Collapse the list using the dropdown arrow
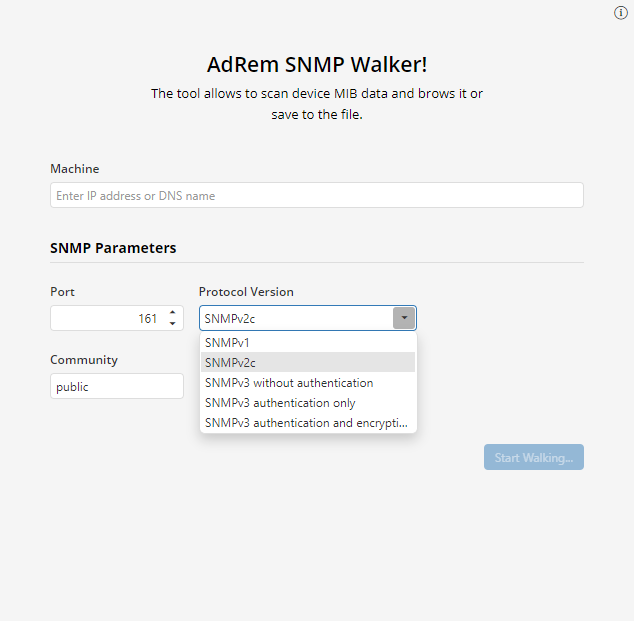This screenshot has width=634, height=621. coord(404,318)
